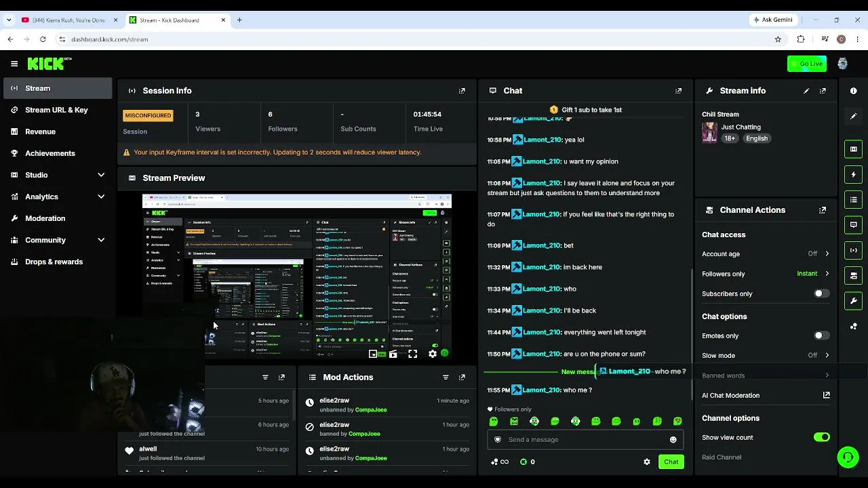Disable Show view count
The width and height of the screenshot is (868, 488).
tap(822, 437)
